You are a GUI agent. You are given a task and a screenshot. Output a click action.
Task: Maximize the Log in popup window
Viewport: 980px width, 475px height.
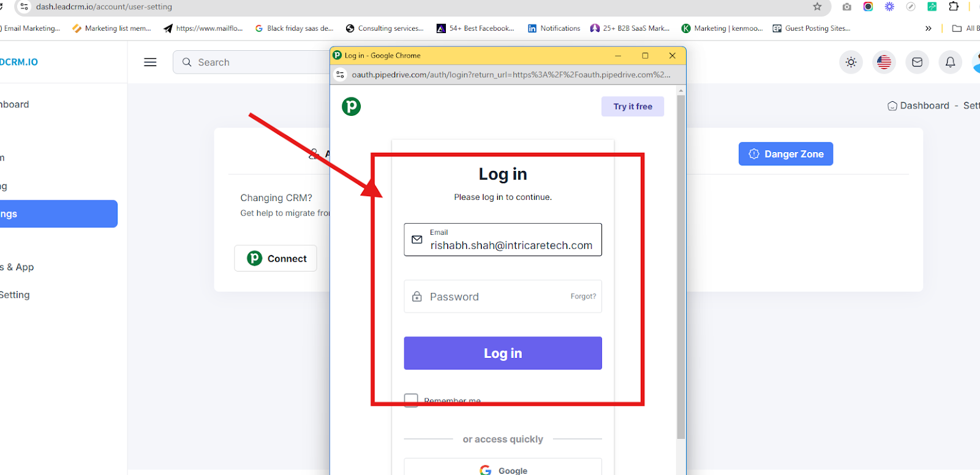tap(645, 55)
